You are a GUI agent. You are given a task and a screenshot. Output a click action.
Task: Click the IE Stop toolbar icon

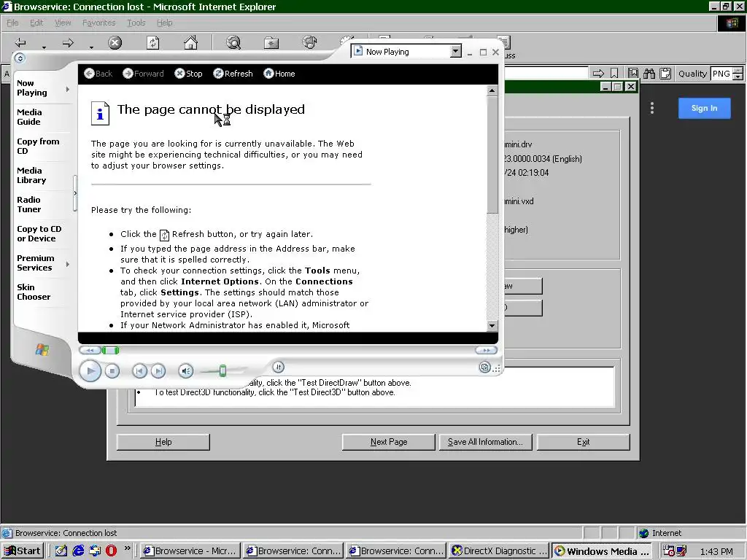tap(115, 43)
